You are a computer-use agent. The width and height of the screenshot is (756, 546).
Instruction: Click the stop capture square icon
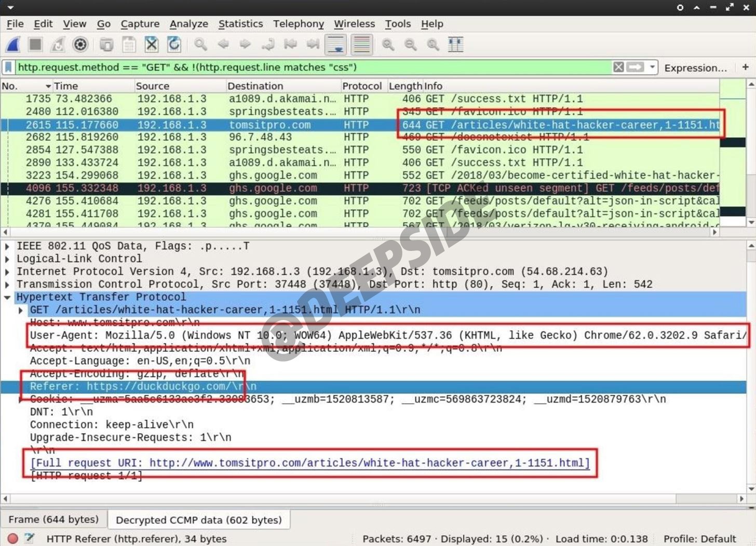[x=35, y=45]
